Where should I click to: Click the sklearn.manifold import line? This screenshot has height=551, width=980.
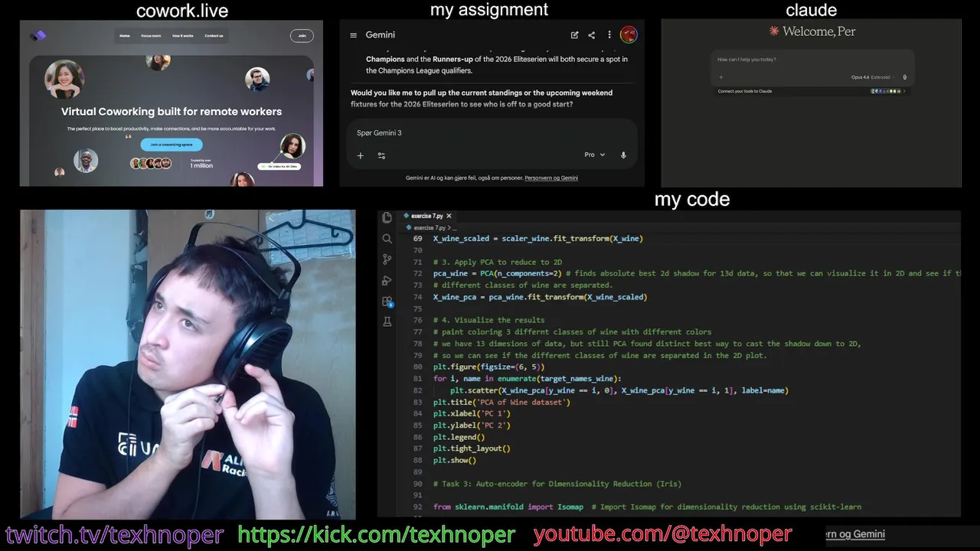pyautogui.click(x=647, y=507)
